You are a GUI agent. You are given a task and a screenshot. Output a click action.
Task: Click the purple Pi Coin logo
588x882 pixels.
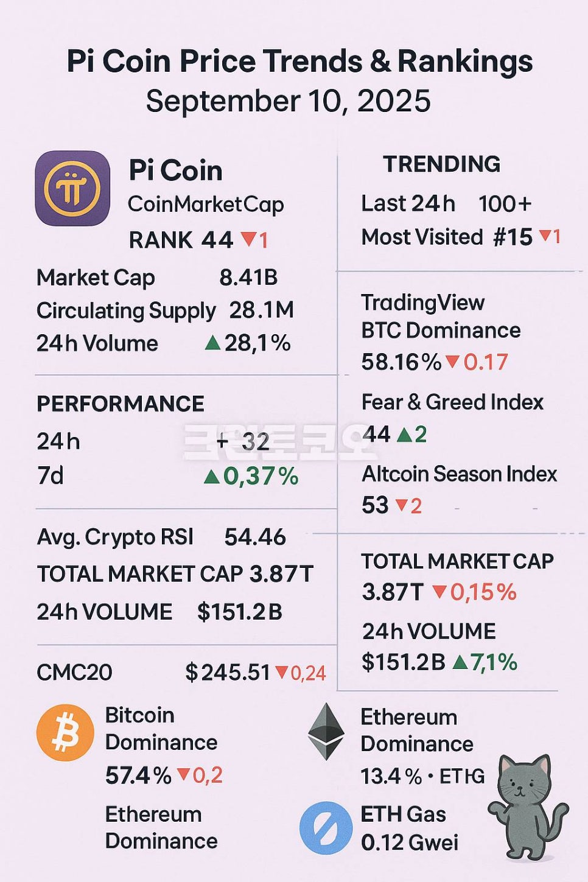click(x=72, y=189)
